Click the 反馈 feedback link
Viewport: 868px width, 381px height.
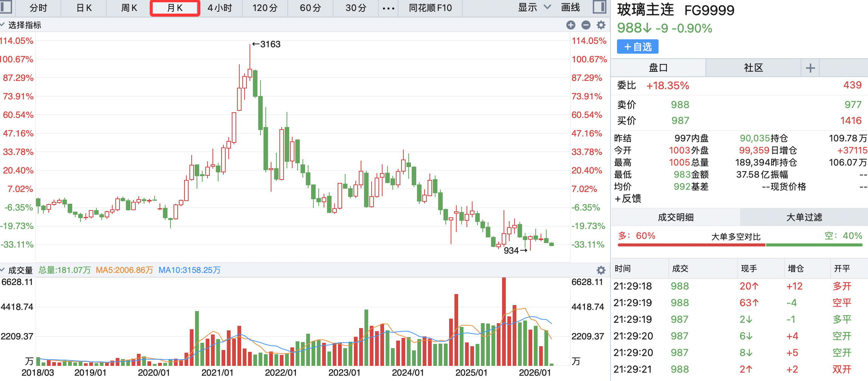click(628, 199)
